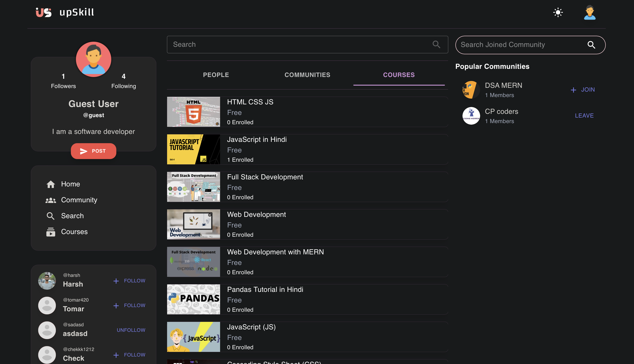
Task: Open the JavaScript in Hindi course thumbnail
Action: tap(193, 149)
